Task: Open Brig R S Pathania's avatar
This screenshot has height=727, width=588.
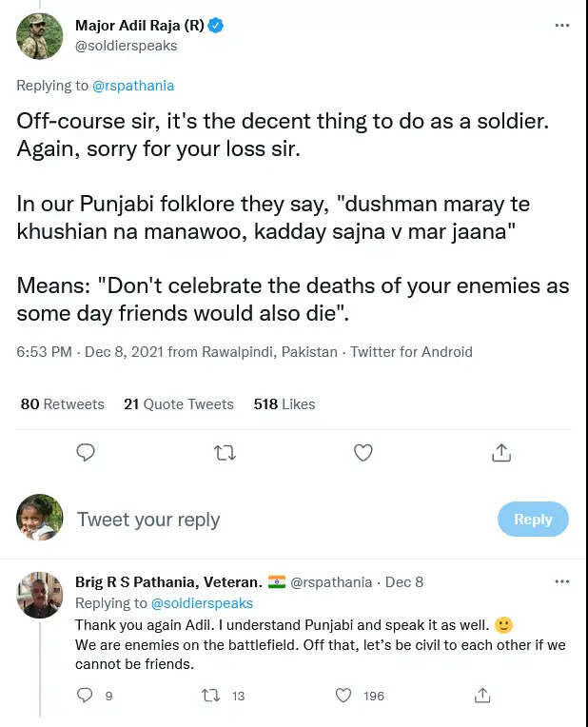Action: click(40, 596)
